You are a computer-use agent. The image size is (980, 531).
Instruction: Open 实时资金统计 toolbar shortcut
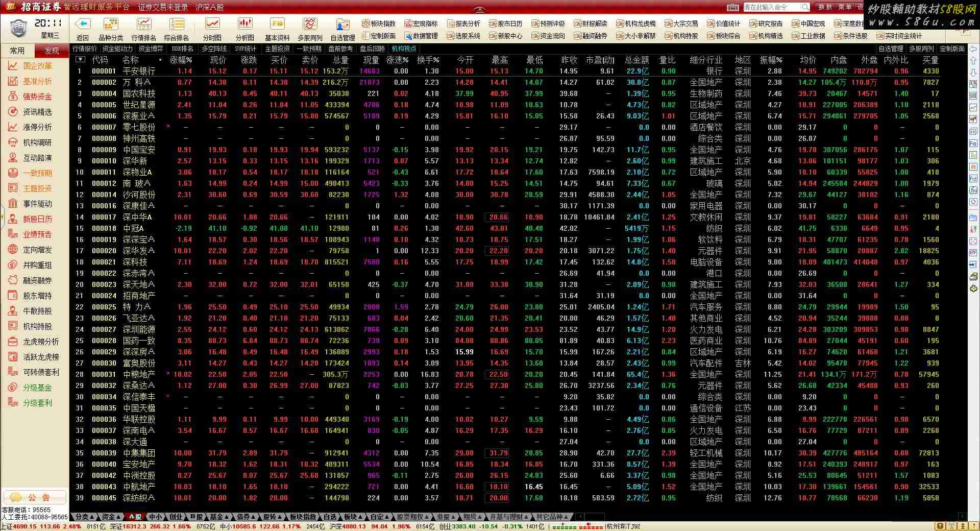pyautogui.click(x=899, y=36)
